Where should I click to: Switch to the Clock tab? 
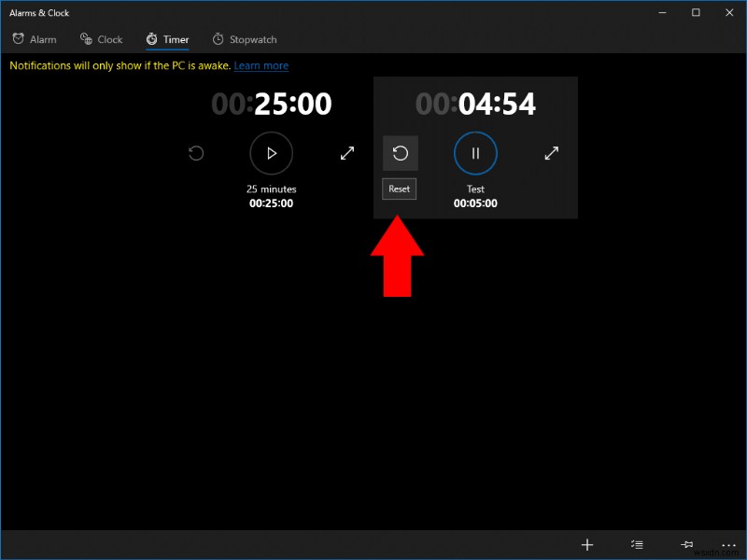pyautogui.click(x=101, y=39)
